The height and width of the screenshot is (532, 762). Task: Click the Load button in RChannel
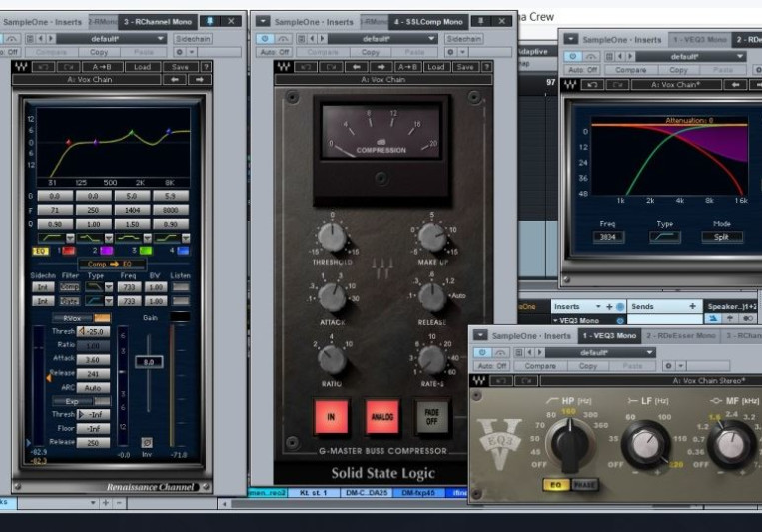click(x=142, y=67)
